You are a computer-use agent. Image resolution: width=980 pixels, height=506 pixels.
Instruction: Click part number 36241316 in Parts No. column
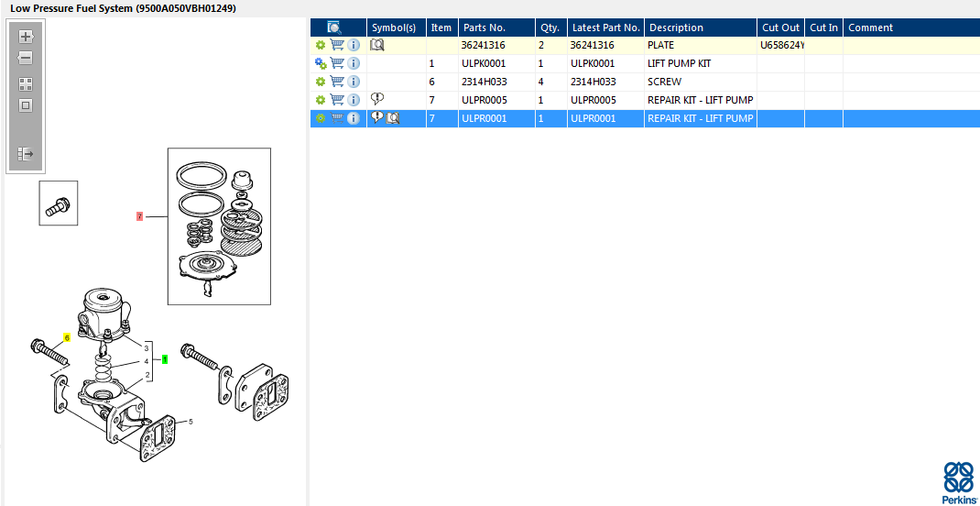483,45
